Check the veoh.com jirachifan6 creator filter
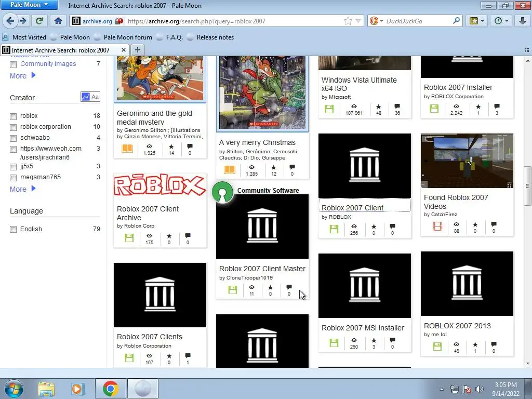Viewport: 532px width, 399px height. [x=13, y=149]
